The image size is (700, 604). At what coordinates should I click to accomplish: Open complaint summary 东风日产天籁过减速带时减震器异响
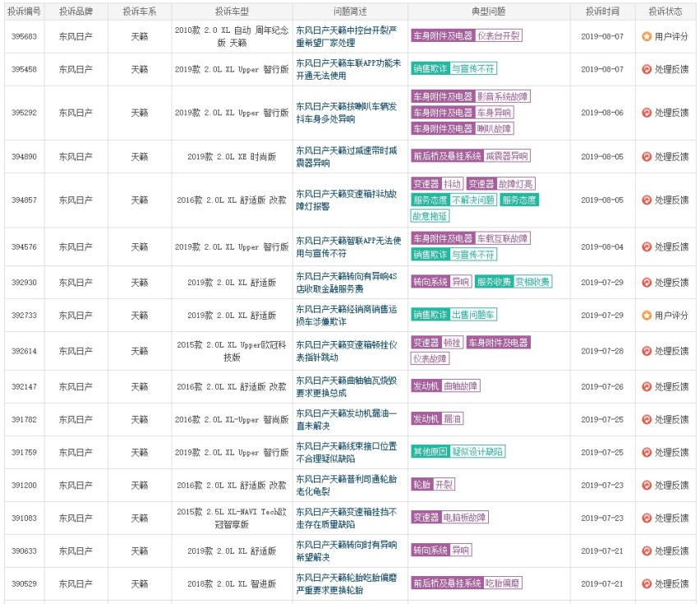[347, 157]
